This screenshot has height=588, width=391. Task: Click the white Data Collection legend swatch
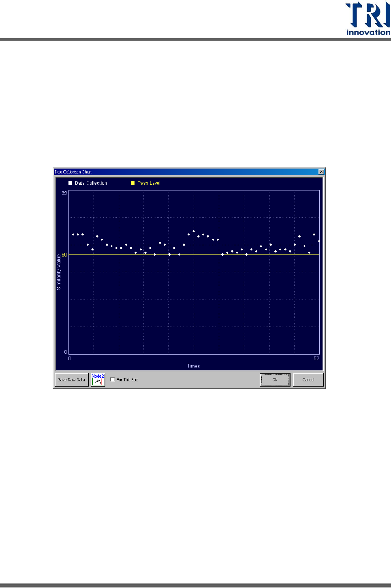coord(70,183)
